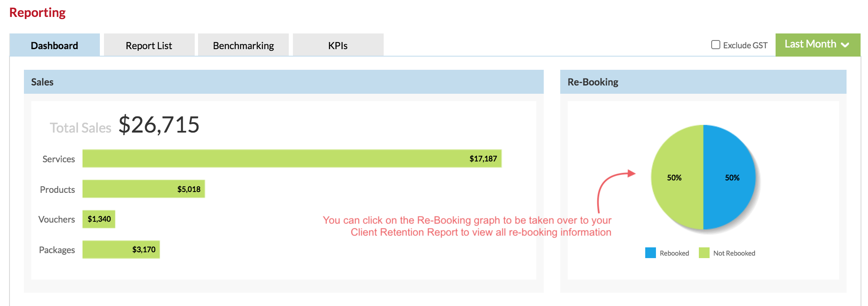Screen dimensions: 868x306
Task: Click the green Not Rebooked legend swatch
Action: (x=704, y=253)
